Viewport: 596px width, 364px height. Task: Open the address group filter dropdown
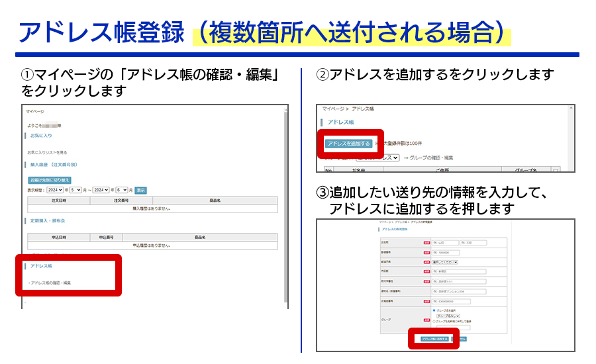378,158
